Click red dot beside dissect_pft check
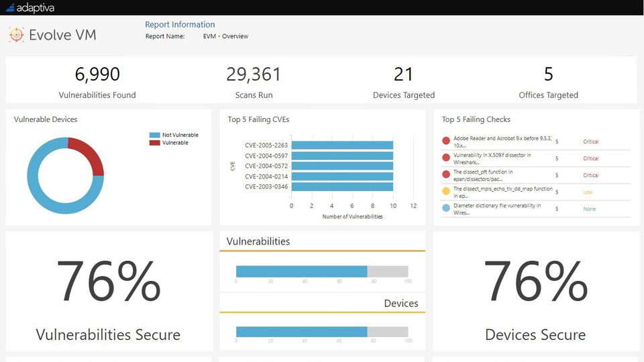 (446, 174)
